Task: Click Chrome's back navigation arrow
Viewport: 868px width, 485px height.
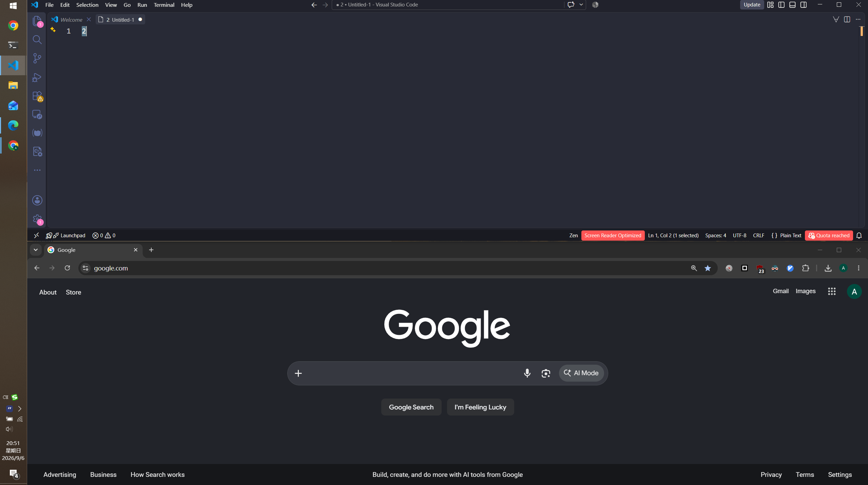Action: (37, 268)
